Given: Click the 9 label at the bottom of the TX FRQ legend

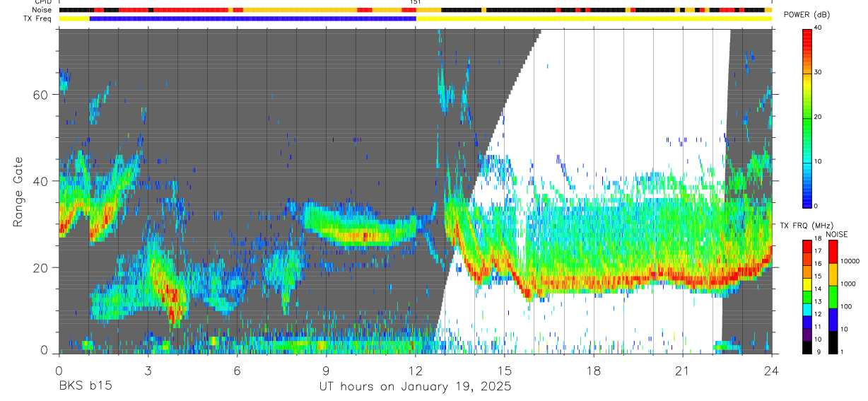Looking at the screenshot, I should point(817,353).
